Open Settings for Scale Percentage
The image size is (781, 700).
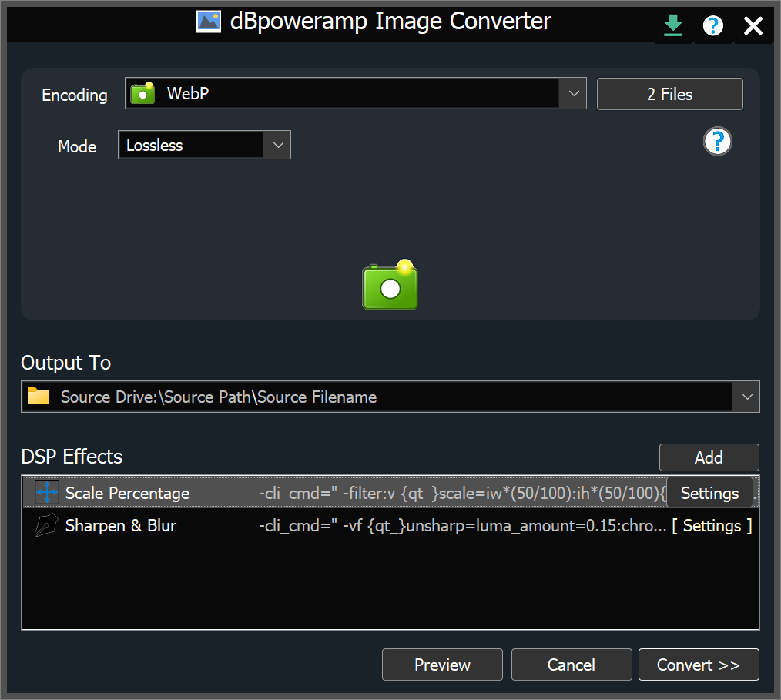[709, 493]
